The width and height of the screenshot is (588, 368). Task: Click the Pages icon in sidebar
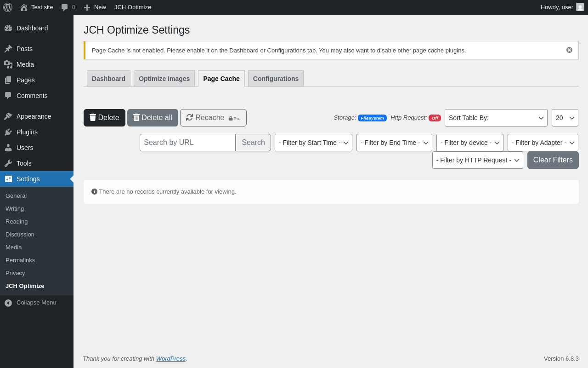coord(8,80)
